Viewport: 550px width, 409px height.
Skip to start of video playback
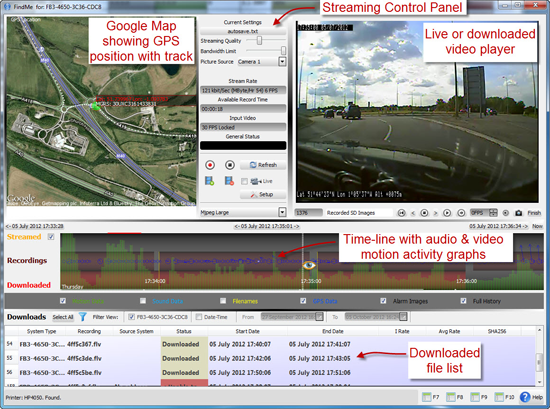402,213
